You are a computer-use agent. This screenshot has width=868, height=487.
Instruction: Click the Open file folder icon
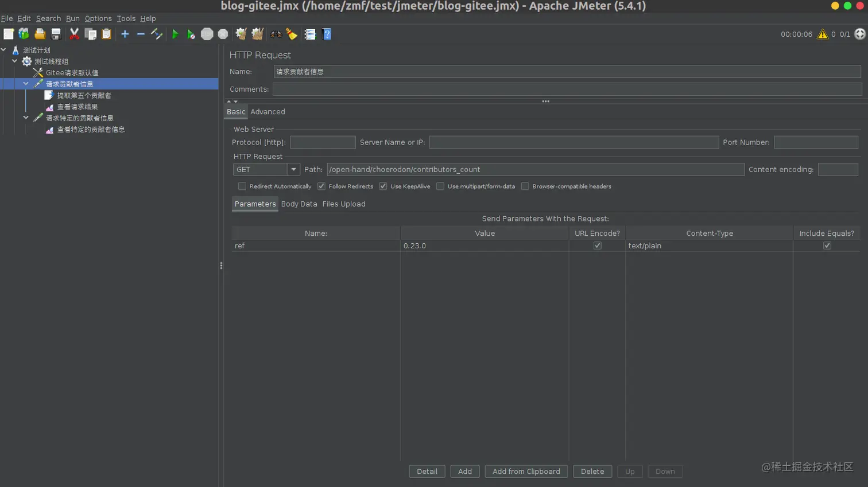40,34
